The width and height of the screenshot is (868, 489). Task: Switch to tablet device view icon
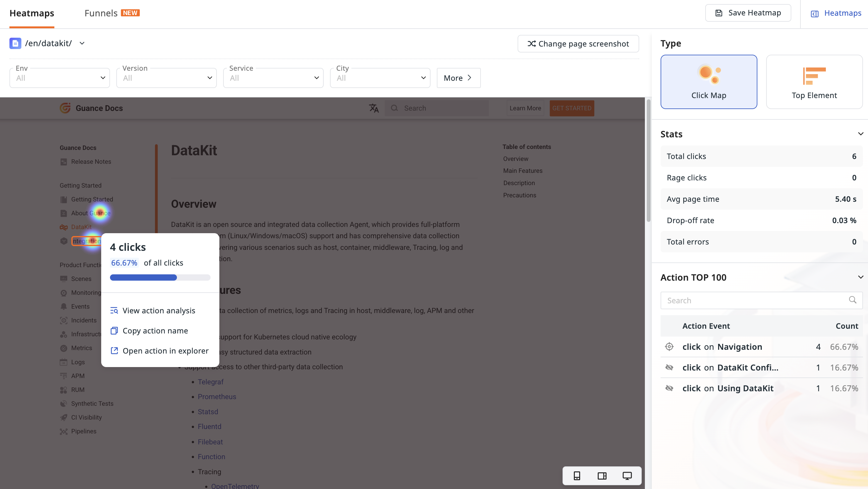pos(602,475)
